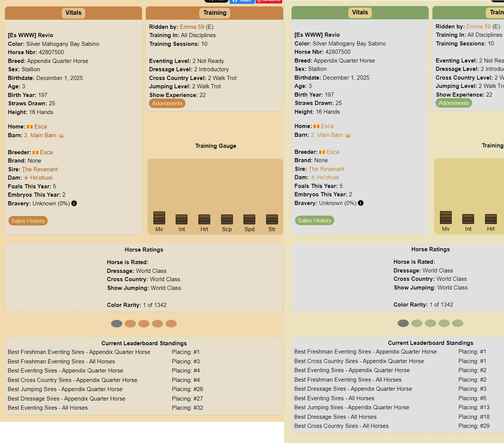Open the Training tab on orange page

(x=215, y=13)
